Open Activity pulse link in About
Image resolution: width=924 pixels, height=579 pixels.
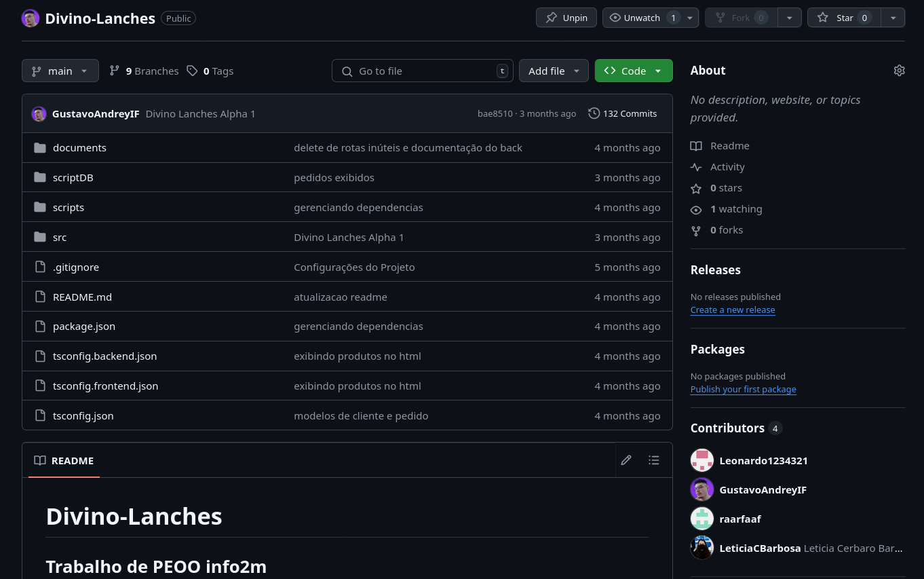click(727, 167)
